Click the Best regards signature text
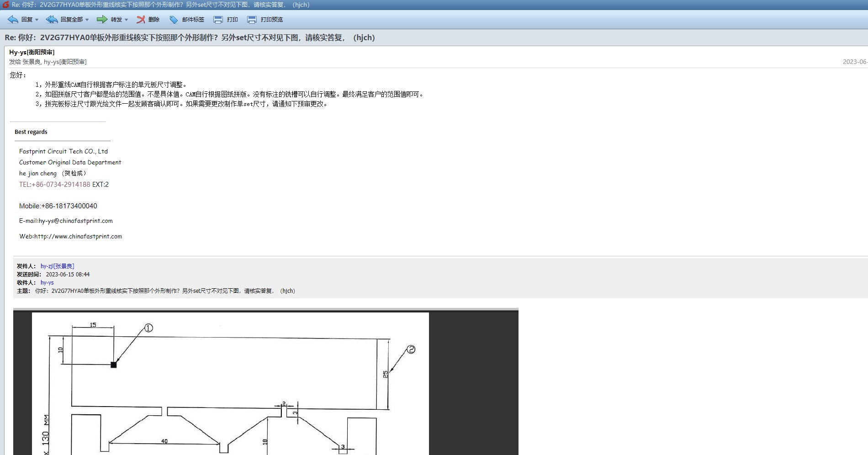The image size is (868, 455). click(x=31, y=132)
